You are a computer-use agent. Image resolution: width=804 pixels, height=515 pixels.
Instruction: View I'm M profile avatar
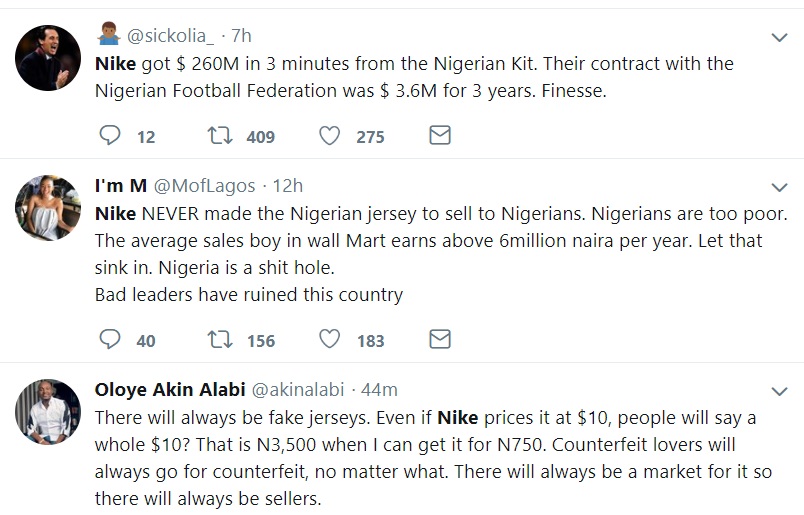tap(48, 208)
